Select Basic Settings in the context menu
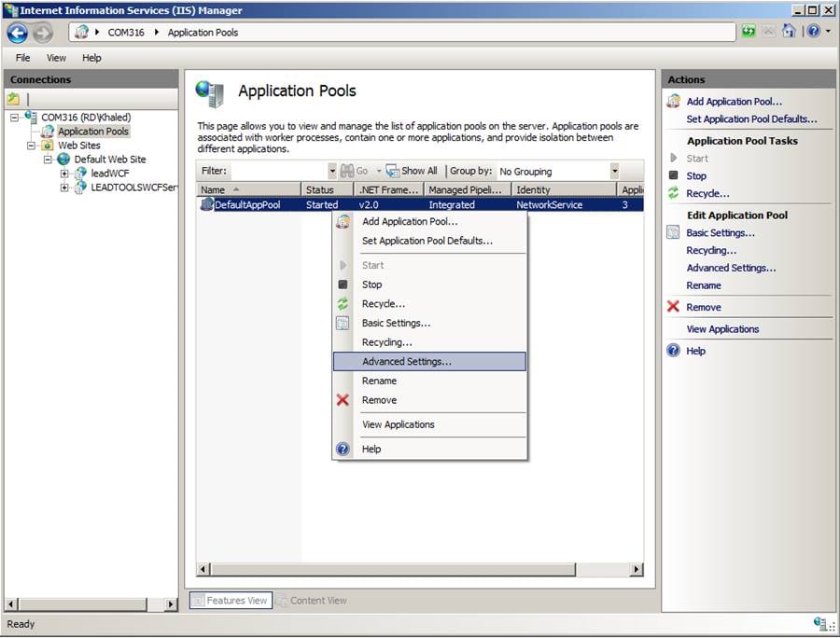Image resolution: width=840 pixels, height=638 pixels. [x=396, y=323]
